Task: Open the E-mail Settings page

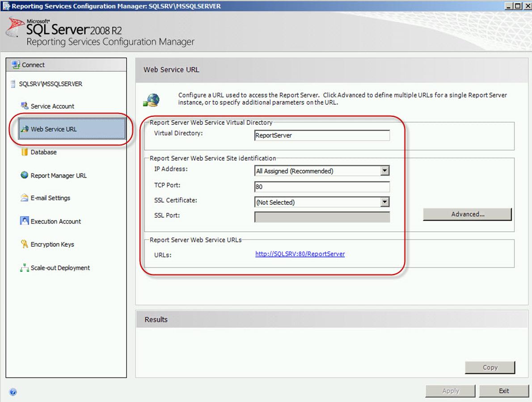Action: [50, 198]
